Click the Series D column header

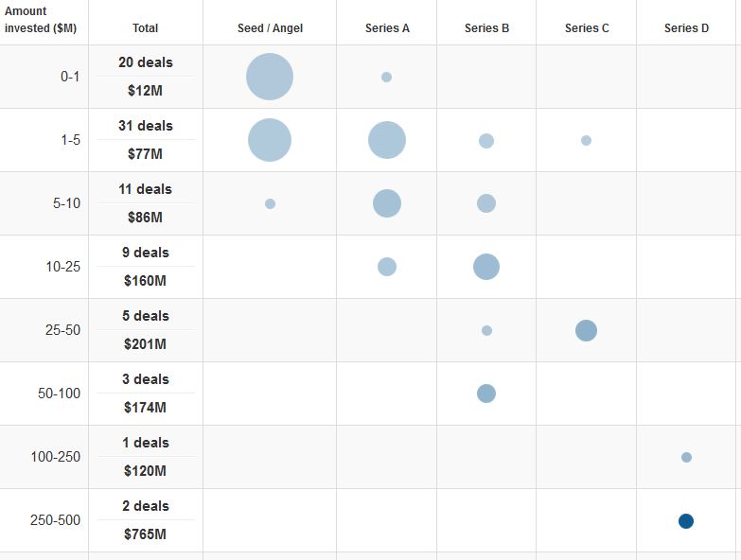[686, 27]
